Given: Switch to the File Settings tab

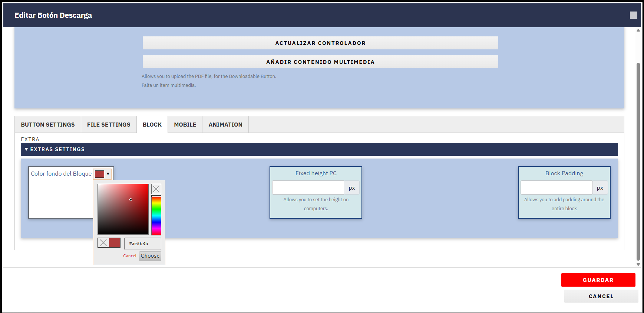Looking at the screenshot, I should (x=109, y=125).
